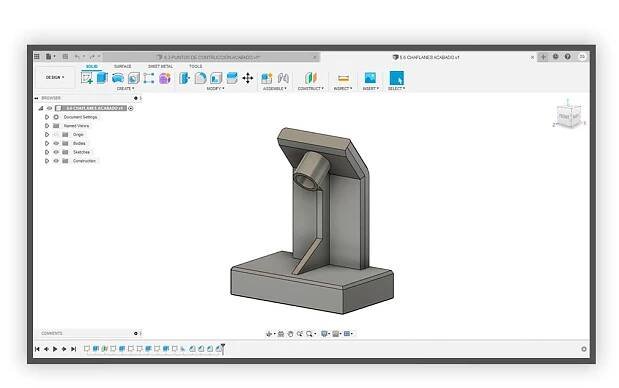Toggle visibility of Construction folder

(56, 161)
